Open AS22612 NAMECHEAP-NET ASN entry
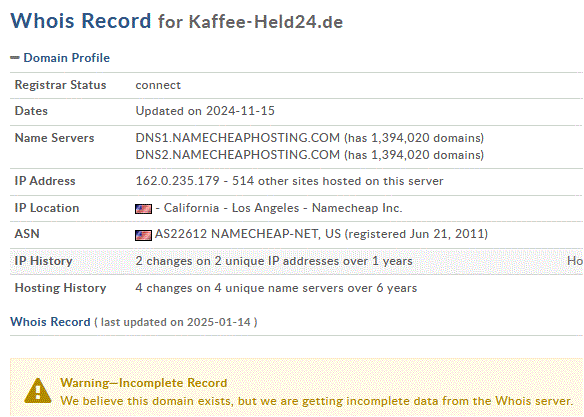 pyautogui.click(x=248, y=234)
